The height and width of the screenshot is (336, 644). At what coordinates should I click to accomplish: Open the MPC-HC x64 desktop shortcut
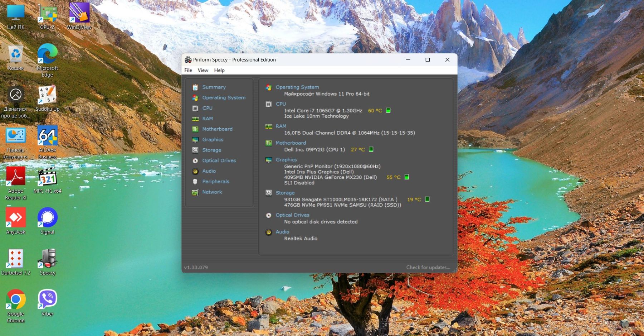coord(47,180)
